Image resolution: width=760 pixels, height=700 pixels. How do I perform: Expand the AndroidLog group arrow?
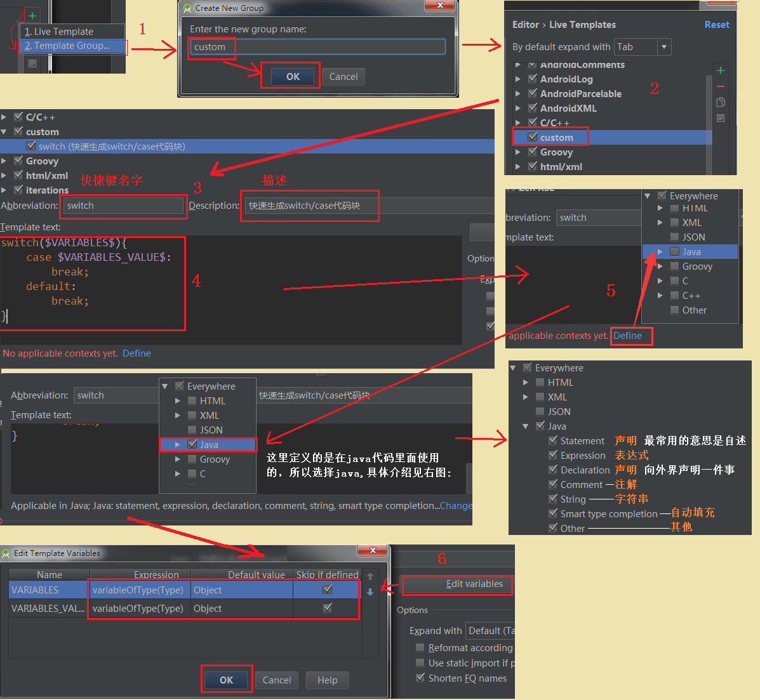pyautogui.click(x=517, y=79)
